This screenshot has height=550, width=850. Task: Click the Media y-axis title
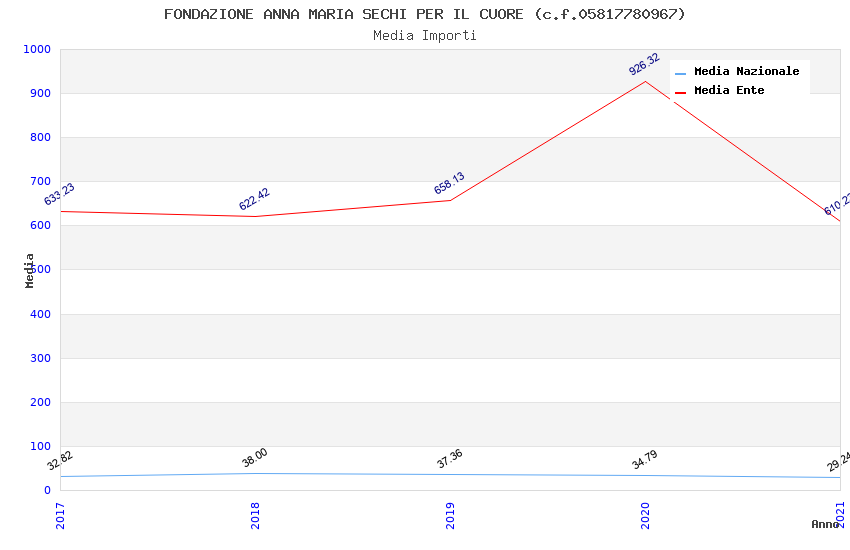[x=29, y=270]
